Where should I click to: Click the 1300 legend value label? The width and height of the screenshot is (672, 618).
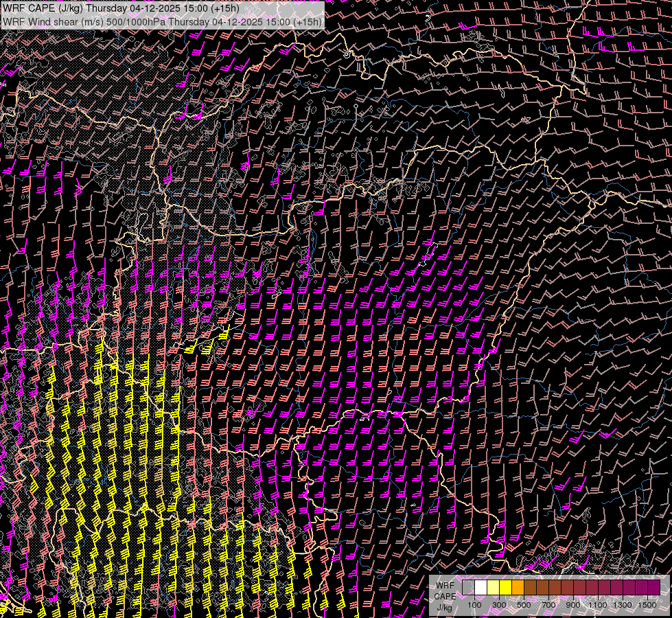(623, 605)
